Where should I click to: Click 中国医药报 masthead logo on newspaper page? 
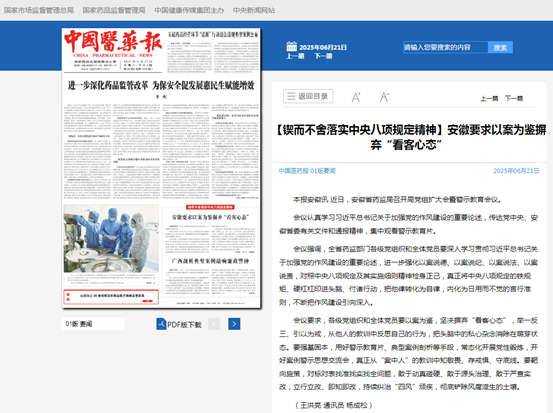(x=113, y=44)
